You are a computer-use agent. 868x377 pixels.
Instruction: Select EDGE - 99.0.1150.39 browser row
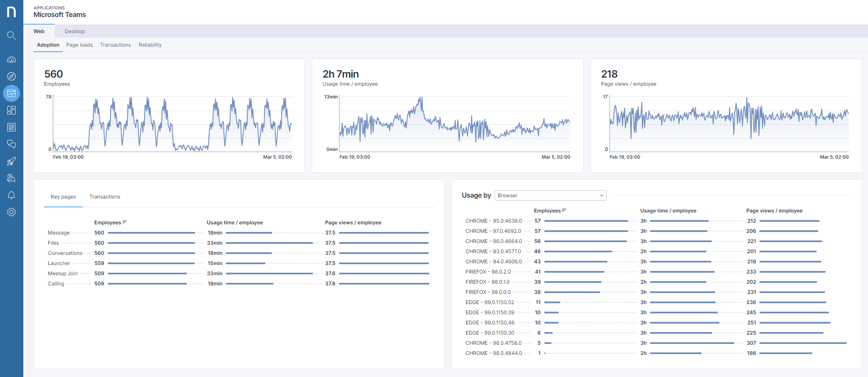(x=656, y=313)
